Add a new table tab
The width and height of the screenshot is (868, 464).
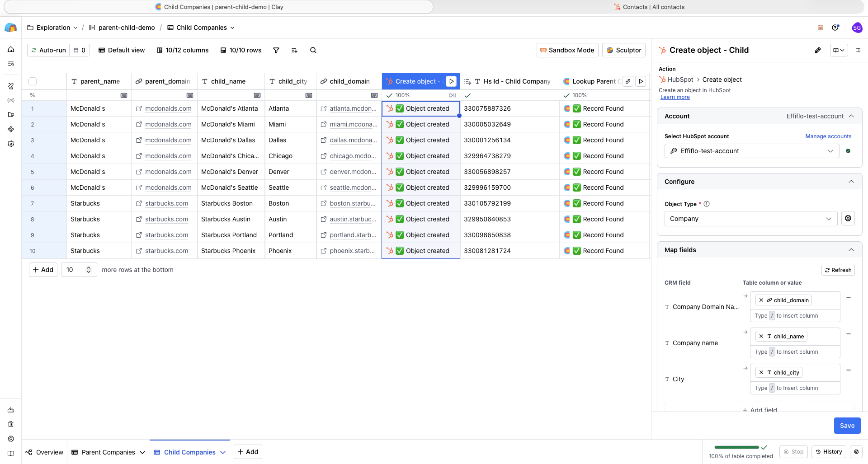(248, 452)
